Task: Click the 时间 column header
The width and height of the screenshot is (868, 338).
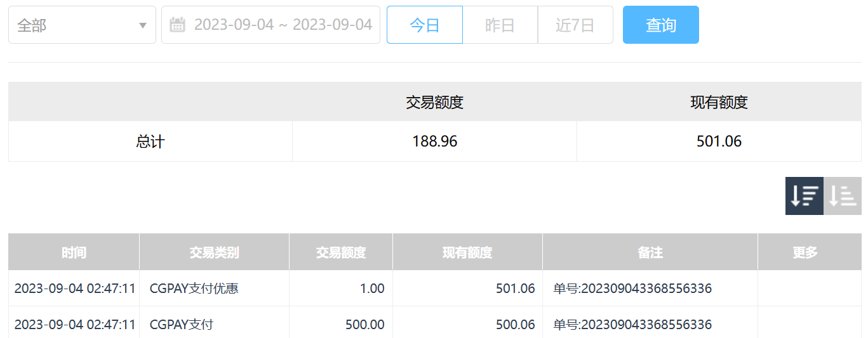Action: [x=74, y=252]
